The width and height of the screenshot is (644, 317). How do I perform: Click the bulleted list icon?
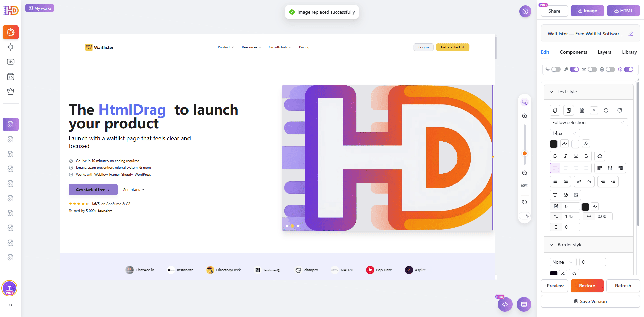555,181
